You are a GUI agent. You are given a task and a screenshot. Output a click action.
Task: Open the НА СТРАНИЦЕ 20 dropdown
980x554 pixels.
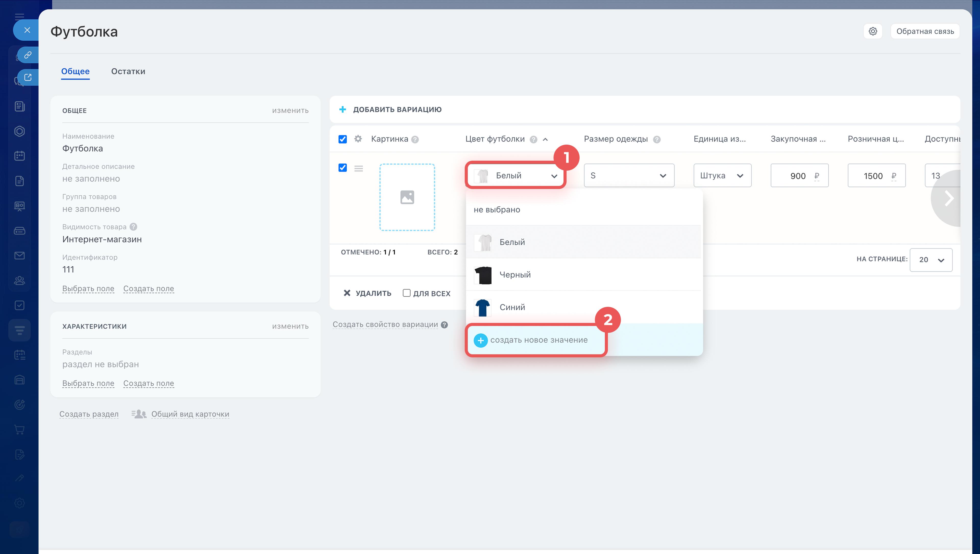pos(930,260)
